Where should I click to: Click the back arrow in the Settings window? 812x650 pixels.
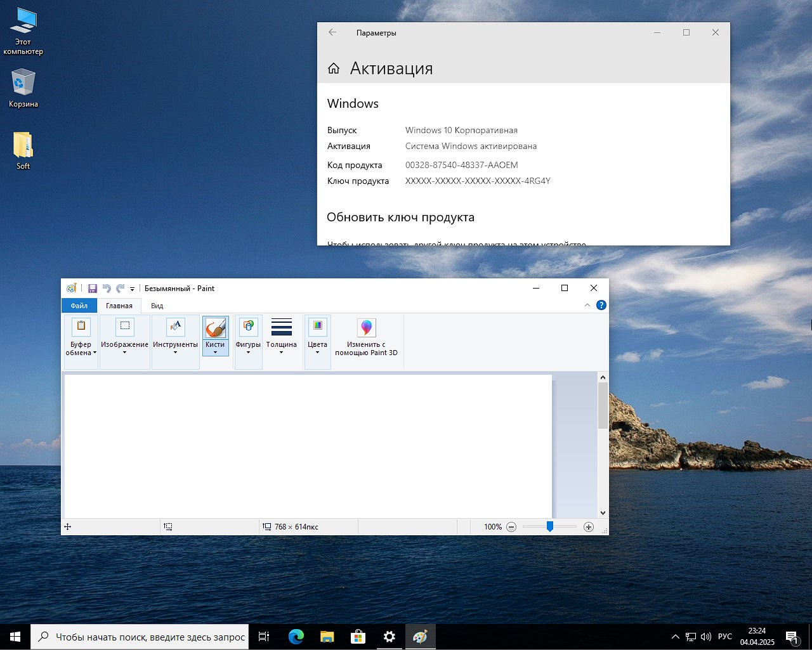[x=332, y=32]
